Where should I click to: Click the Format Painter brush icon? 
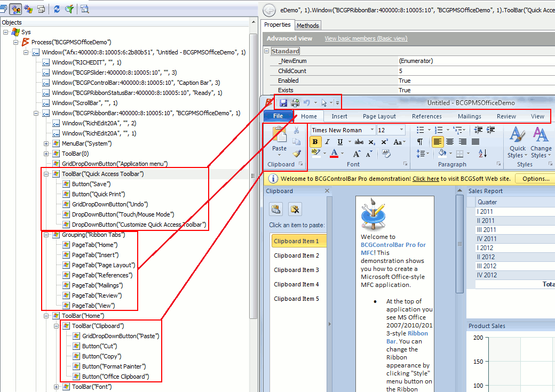(297, 154)
